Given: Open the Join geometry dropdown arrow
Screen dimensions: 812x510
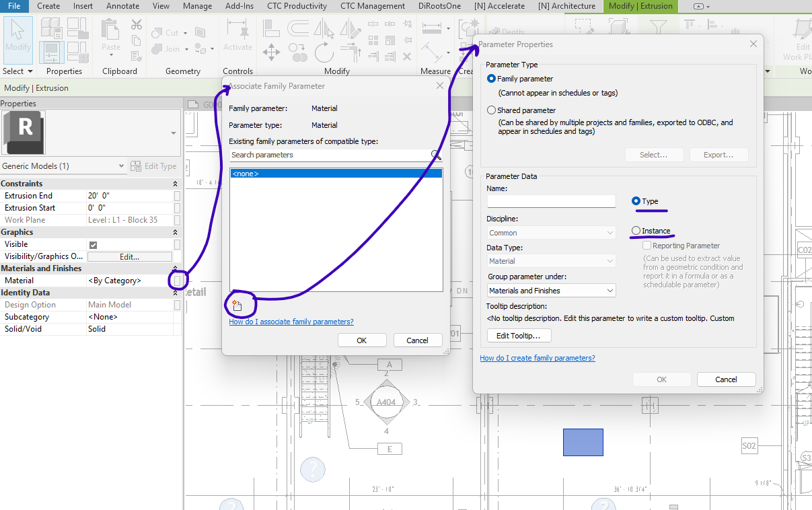Looking at the screenshot, I should click(186, 49).
